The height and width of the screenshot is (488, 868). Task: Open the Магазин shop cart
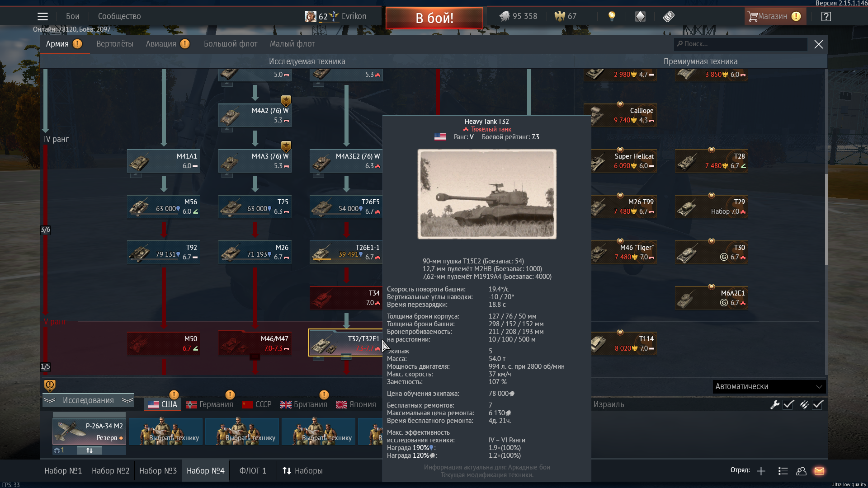coord(774,17)
